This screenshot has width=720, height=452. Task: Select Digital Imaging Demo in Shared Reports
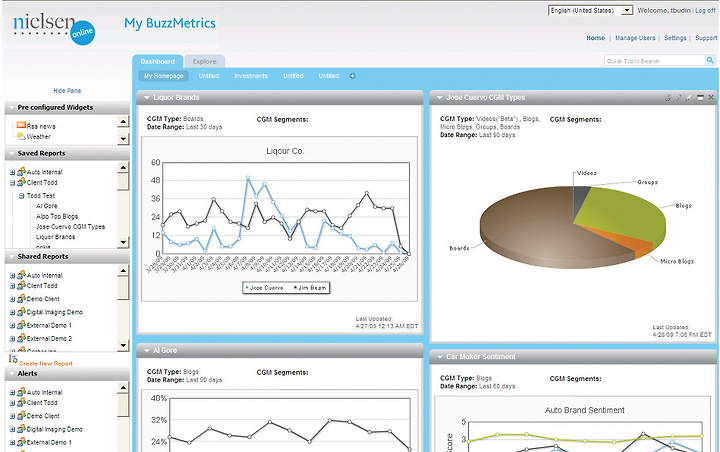point(55,312)
